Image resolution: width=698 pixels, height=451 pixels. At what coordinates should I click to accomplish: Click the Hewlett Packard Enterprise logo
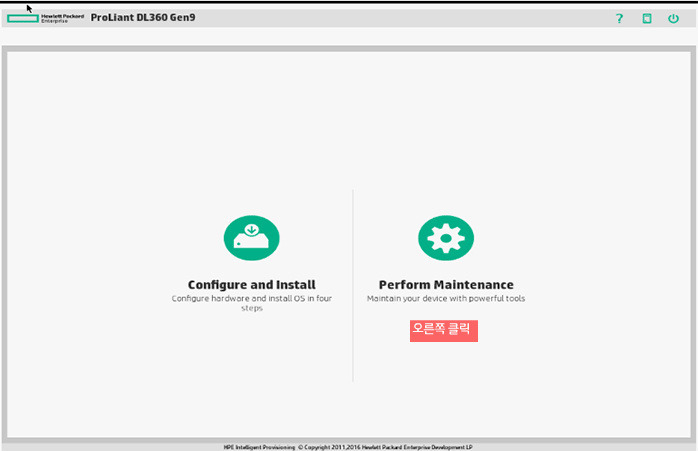point(45,18)
